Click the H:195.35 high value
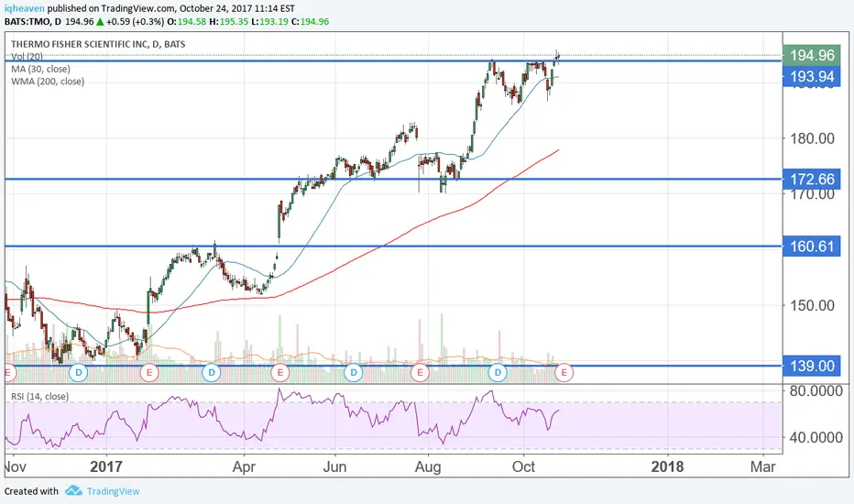 coord(229,22)
